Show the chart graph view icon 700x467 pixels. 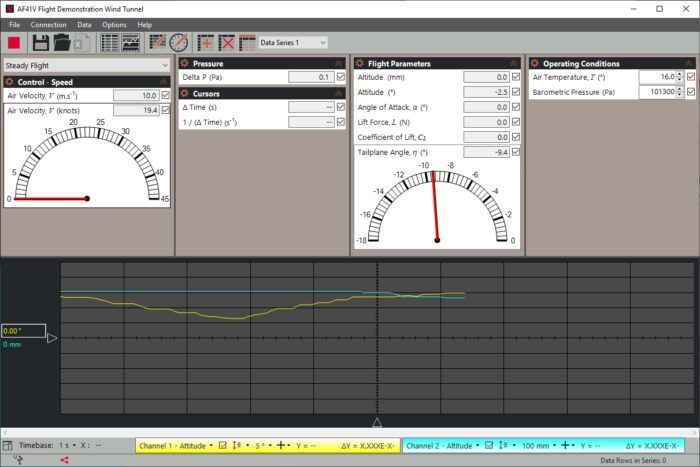(x=131, y=43)
